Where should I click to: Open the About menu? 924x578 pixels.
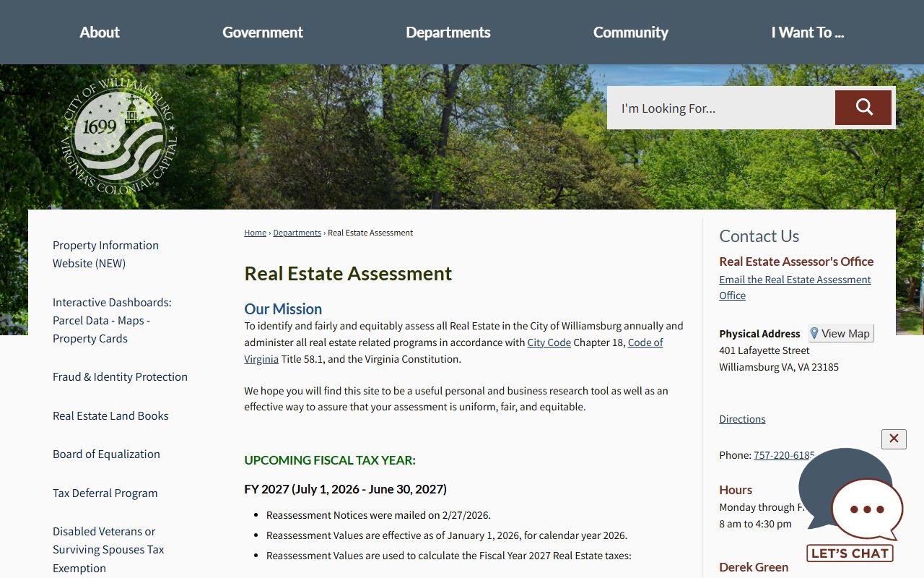pos(100,32)
